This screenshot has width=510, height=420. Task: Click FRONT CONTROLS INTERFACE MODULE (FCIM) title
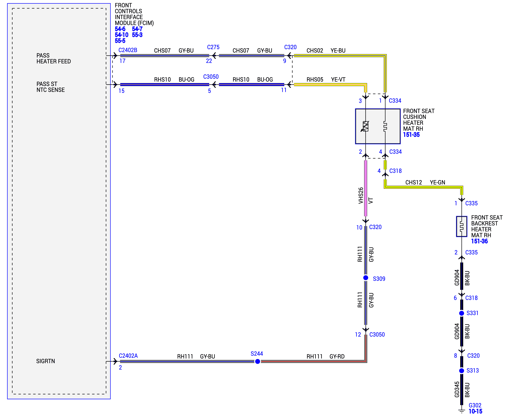tap(134, 14)
